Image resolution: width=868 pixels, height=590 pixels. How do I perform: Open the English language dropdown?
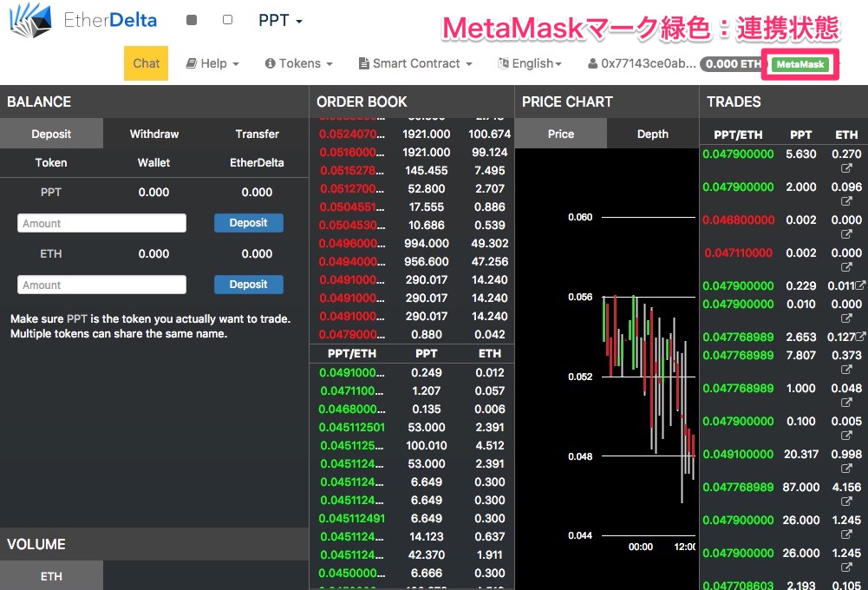530,63
